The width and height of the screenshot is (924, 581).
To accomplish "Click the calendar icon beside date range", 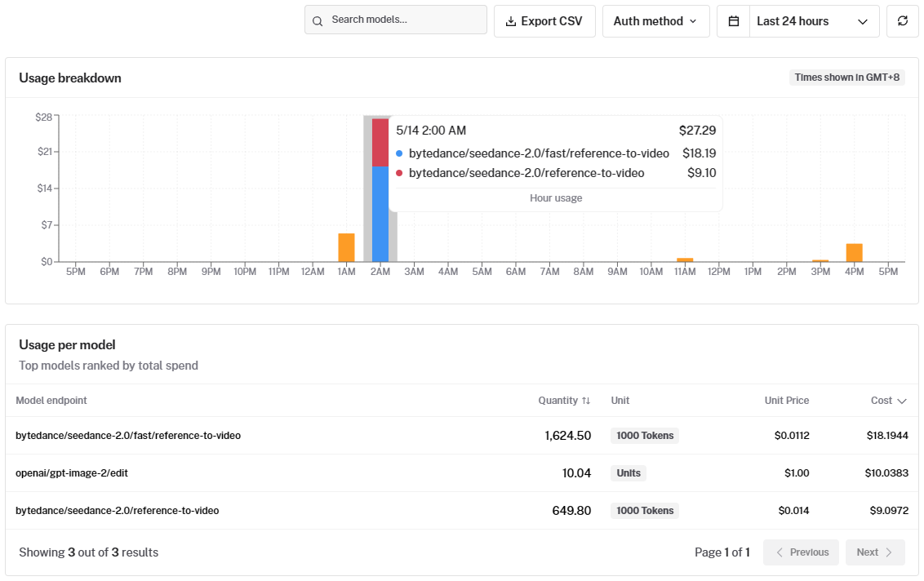I will click(x=734, y=21).
